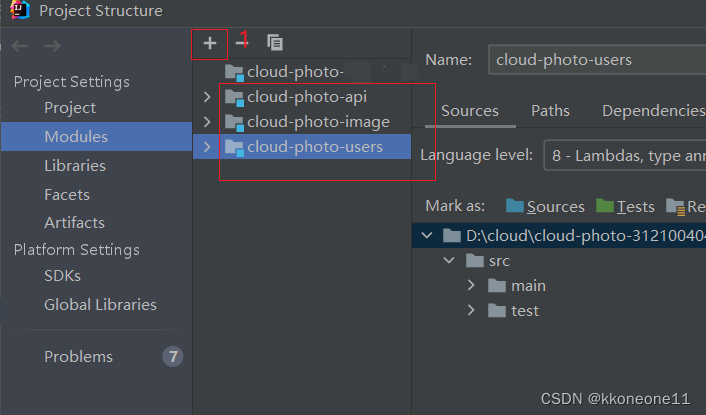This screenshot has height=415, width=706.
Task: Click the folder icon of cloud-photo-image module
Action: 234,122
